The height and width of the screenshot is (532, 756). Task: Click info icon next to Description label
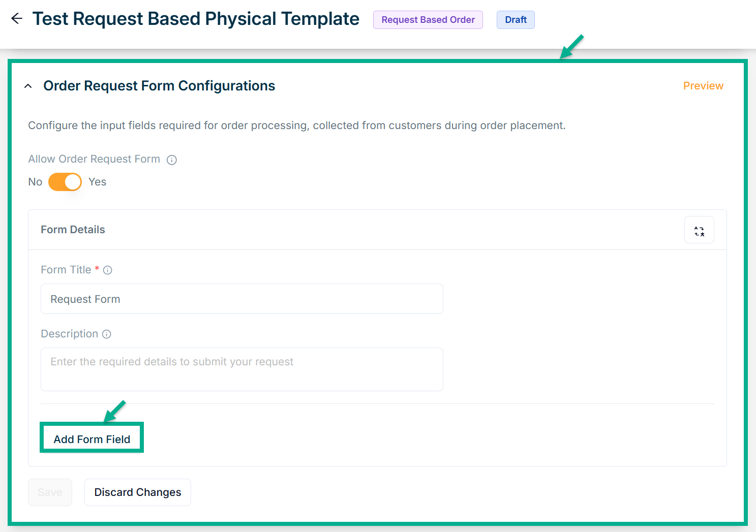107,334
